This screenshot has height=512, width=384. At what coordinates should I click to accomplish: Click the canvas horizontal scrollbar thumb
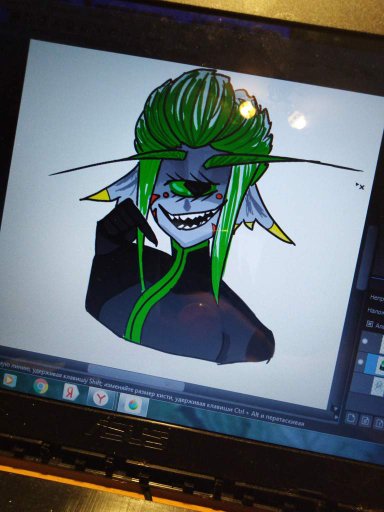[137, 377]
